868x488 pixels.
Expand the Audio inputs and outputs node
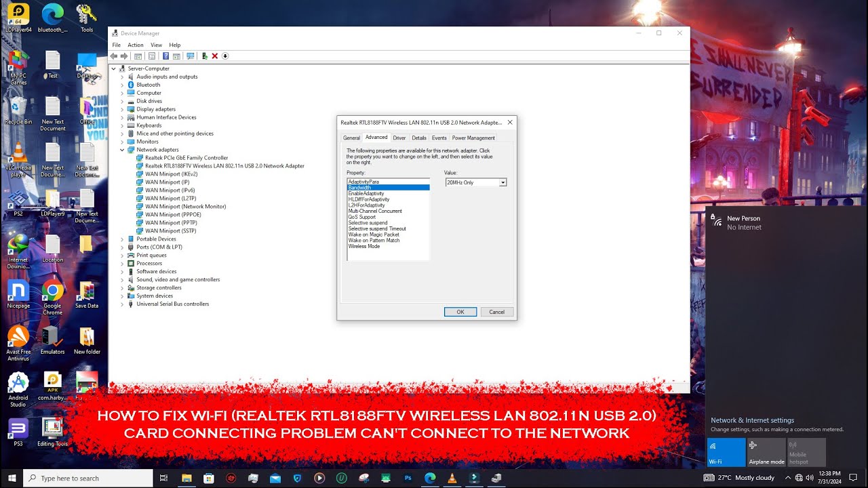(122, 77)
